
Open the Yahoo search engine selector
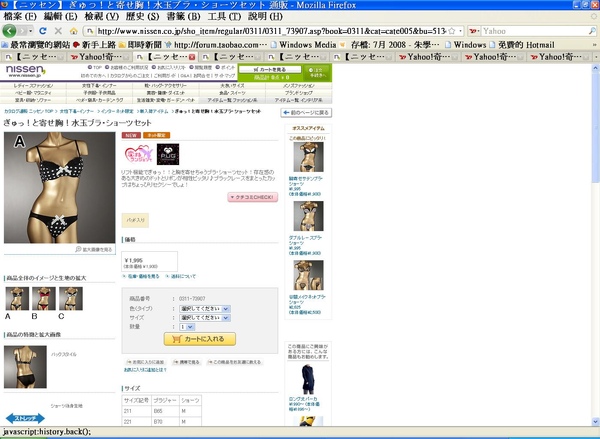[474, 31]
